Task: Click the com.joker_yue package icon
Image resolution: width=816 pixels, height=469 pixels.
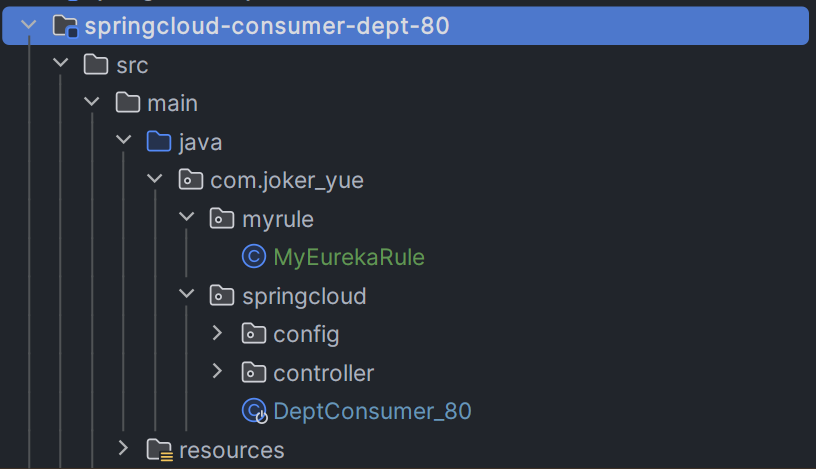Action: 190,180
